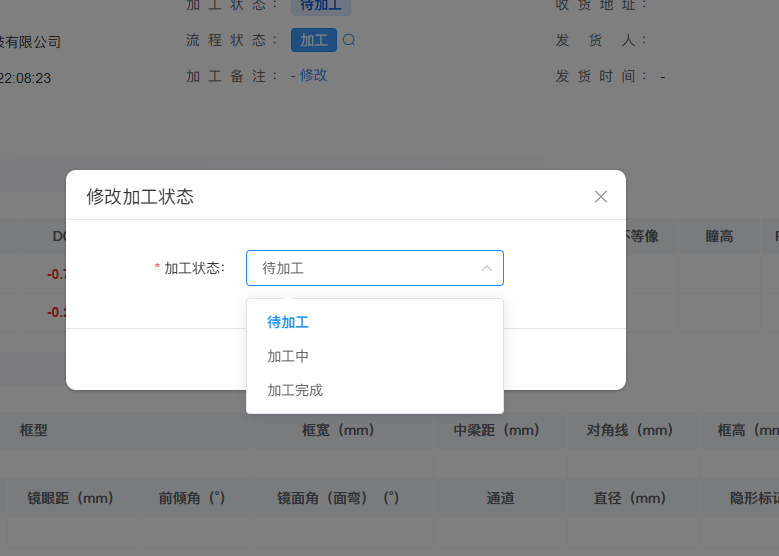Select the 通道 column header
This screenshot has width=779, height=556.
click(500, 497)
